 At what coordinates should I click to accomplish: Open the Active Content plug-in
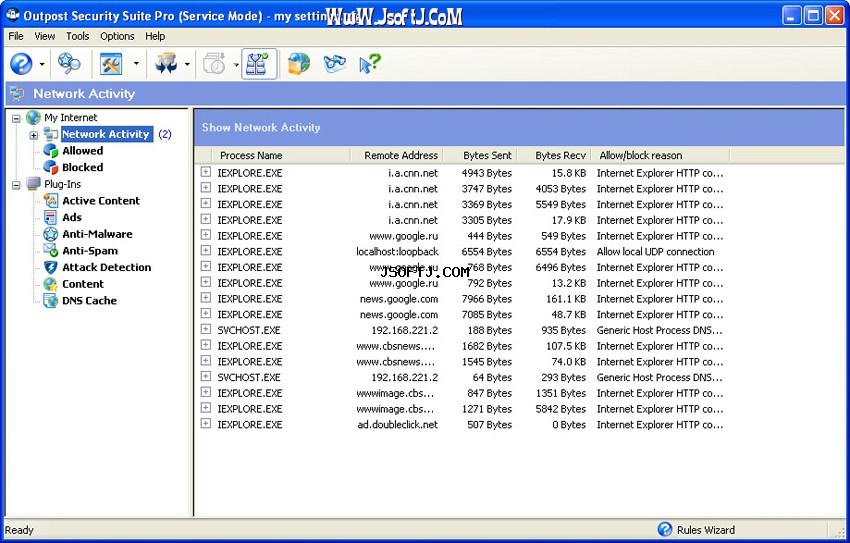tap(101, 201)
